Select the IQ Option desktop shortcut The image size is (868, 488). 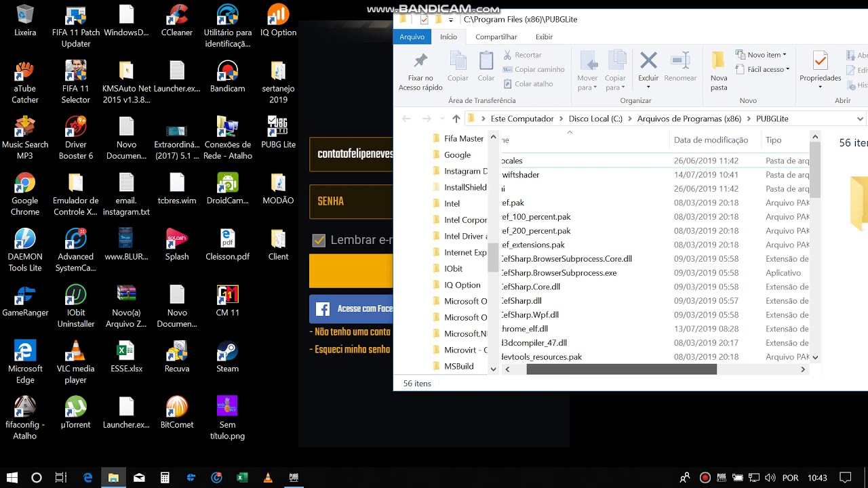click(x=278, y=20)
